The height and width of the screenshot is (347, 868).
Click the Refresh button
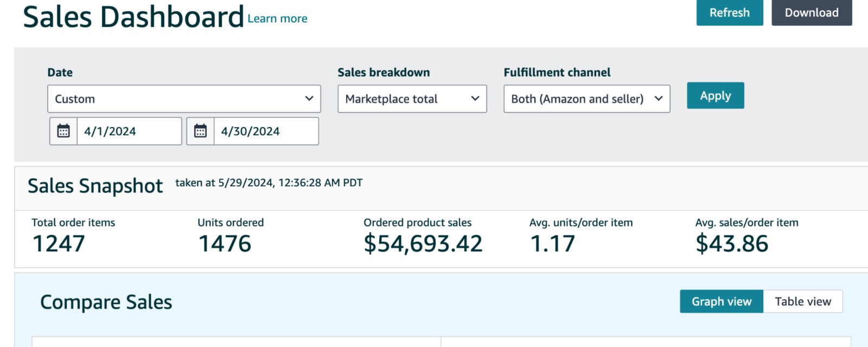(x=729, y=12)
